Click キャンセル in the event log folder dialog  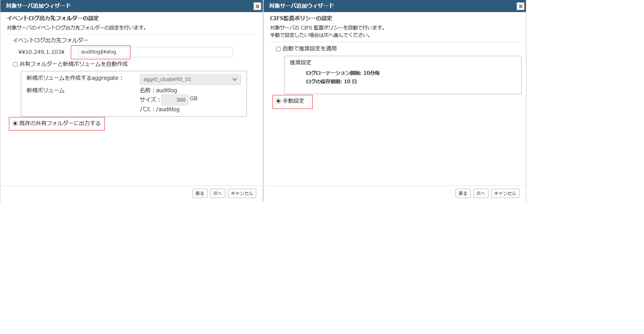pos(242,193)
